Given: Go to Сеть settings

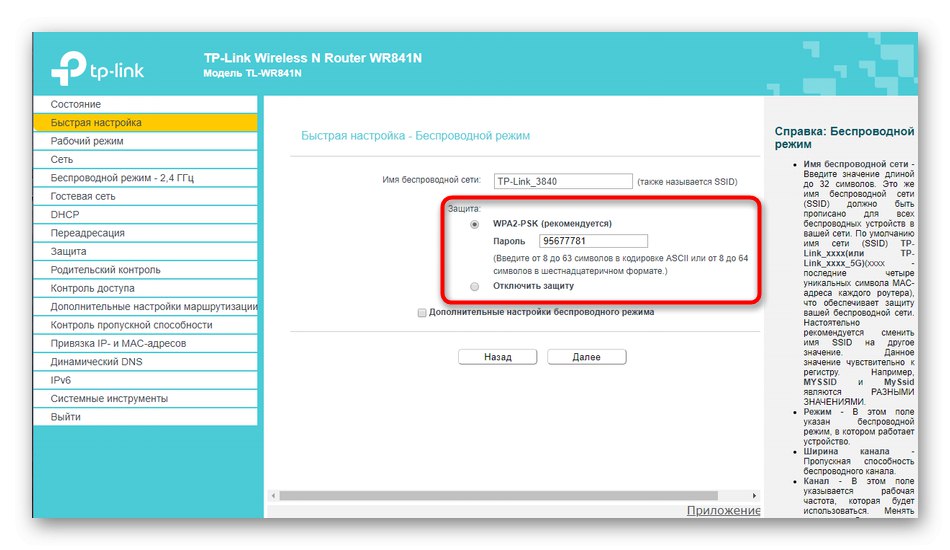Looking at the screenshot, I should (x=145, y=159).
